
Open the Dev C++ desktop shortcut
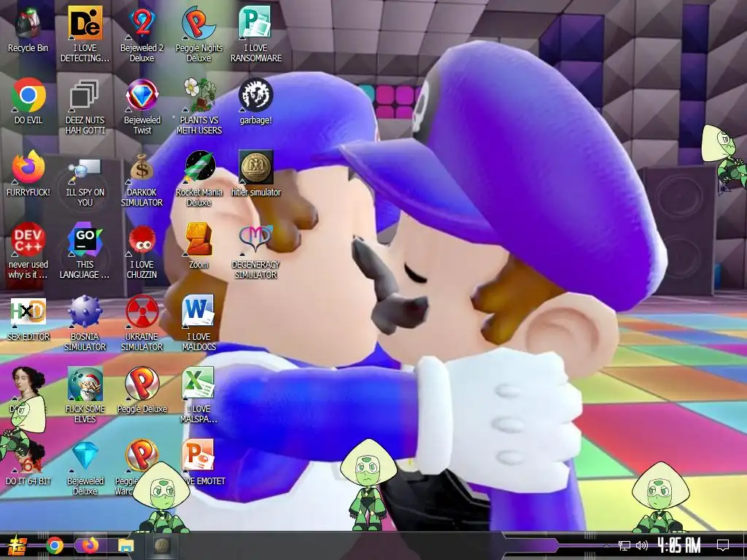28,239
